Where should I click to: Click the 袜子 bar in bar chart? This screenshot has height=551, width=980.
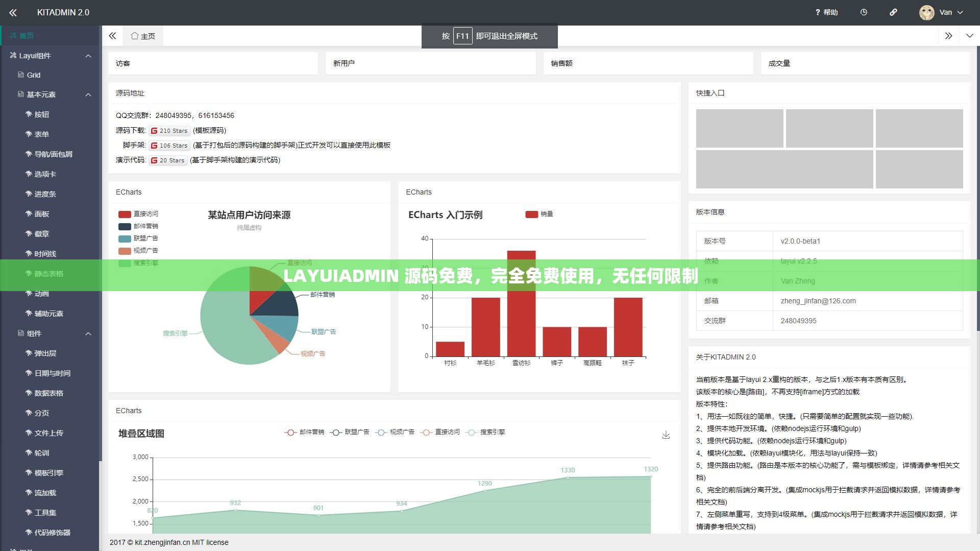(x=628, y=327)
